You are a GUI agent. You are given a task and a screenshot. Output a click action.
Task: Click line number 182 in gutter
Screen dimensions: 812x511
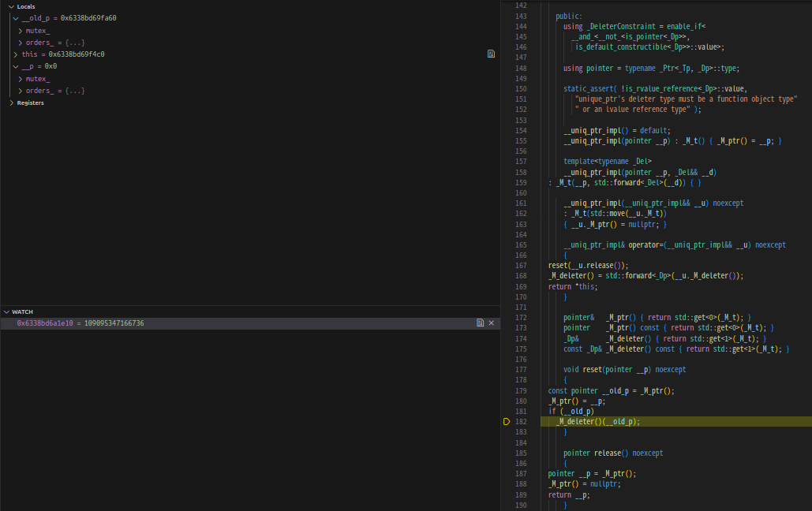[x=521, y=421]
